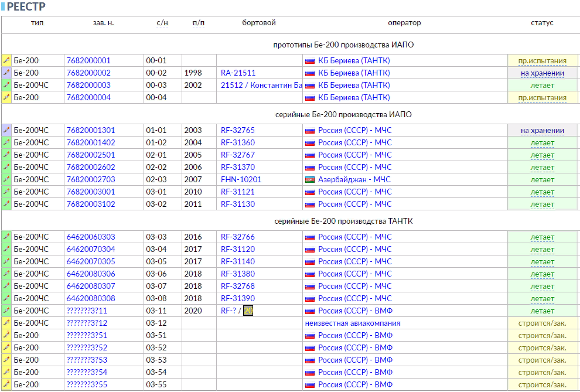Open the link неизвестная авиакомпания
The height and width of the screenshot is (392, 580).
click(353, 323)
